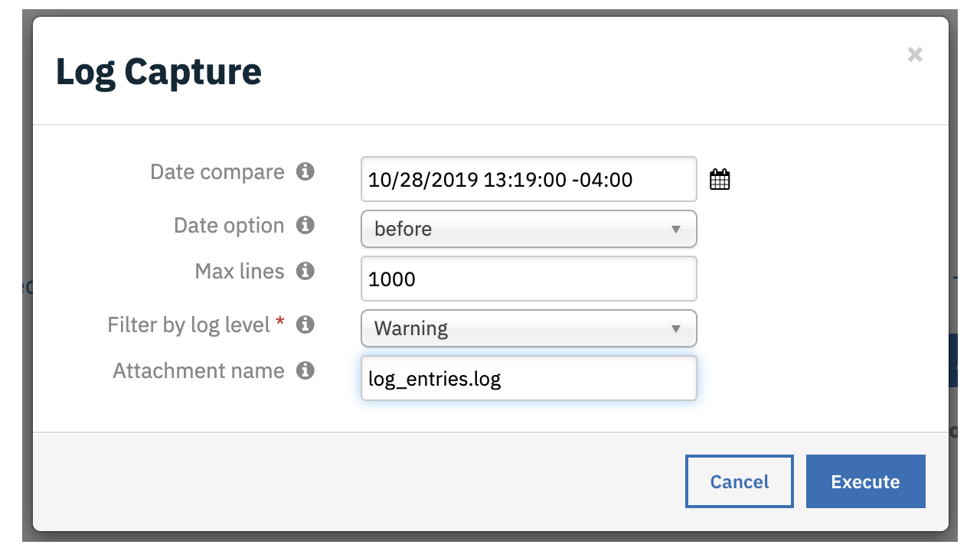Open the calendar date picker icon

719,178
